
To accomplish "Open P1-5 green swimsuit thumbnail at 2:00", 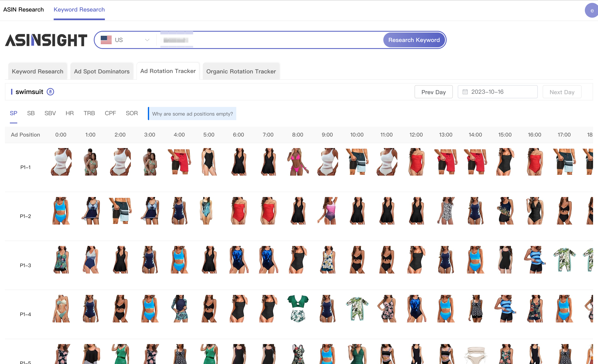I will pos(120,354).
